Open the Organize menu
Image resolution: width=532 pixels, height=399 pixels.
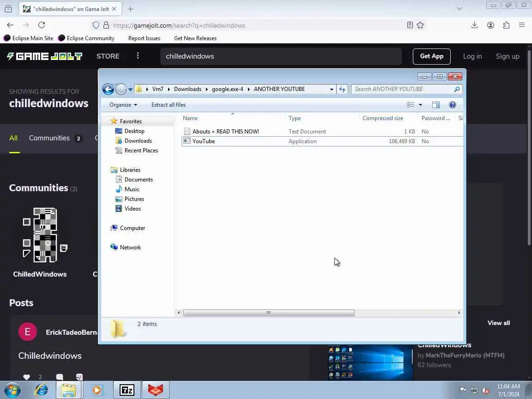pyautogui.click(x=123, y=105)
